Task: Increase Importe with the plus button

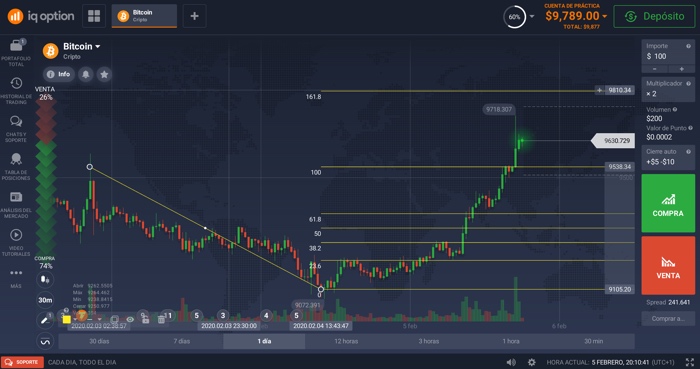Action: pos(682,69)
